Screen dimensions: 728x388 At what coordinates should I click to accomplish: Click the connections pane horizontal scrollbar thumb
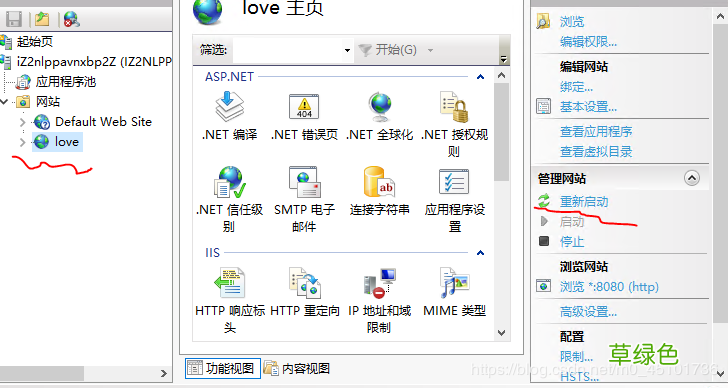(x=42, y=373)
